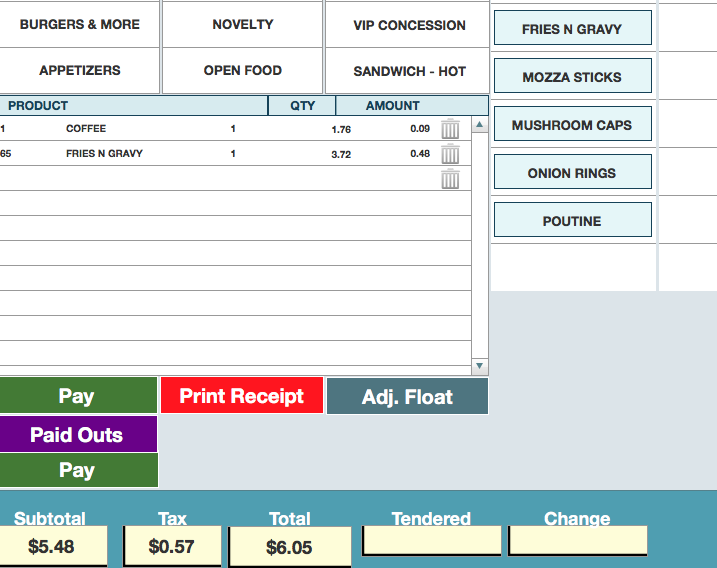Open the APPETIZERS category
Viewport: 717px width, 568px height.
click(x=80, y=70)
